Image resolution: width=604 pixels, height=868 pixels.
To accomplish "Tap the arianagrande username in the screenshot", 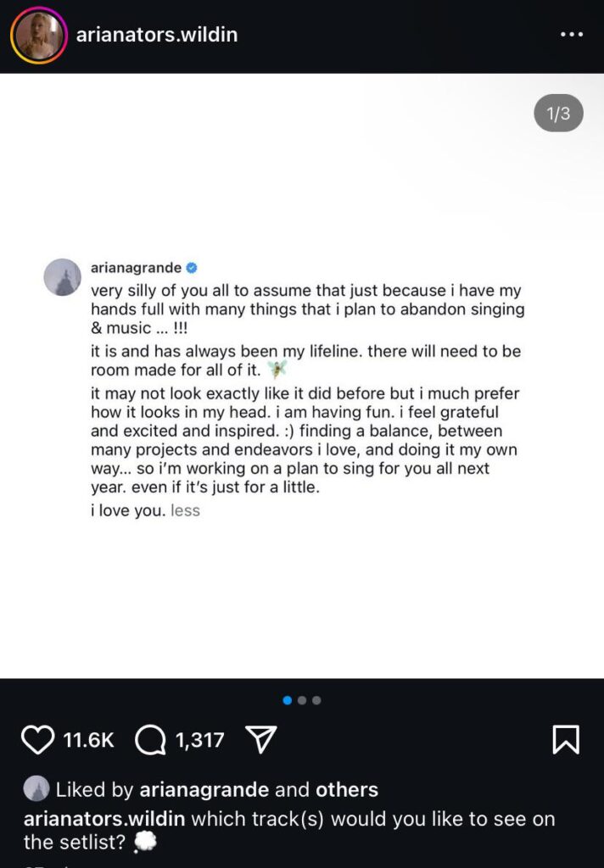I will [x=136, y=268].
